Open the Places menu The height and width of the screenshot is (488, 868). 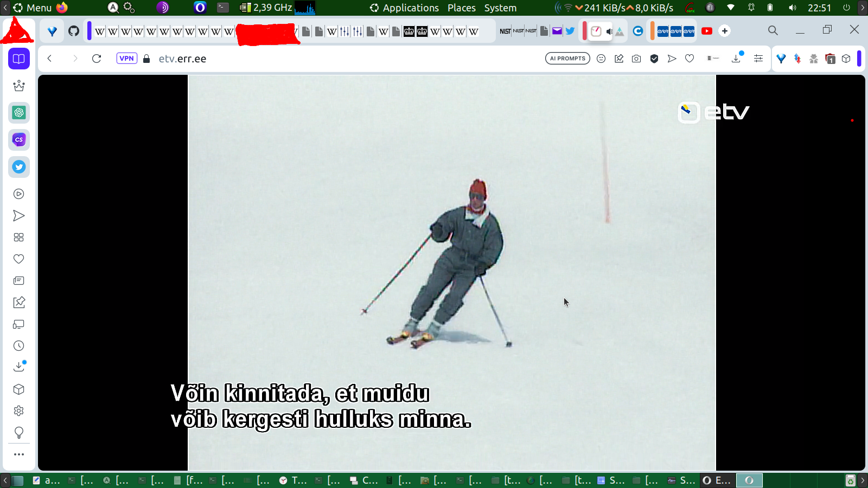click(x=462, y=8)
